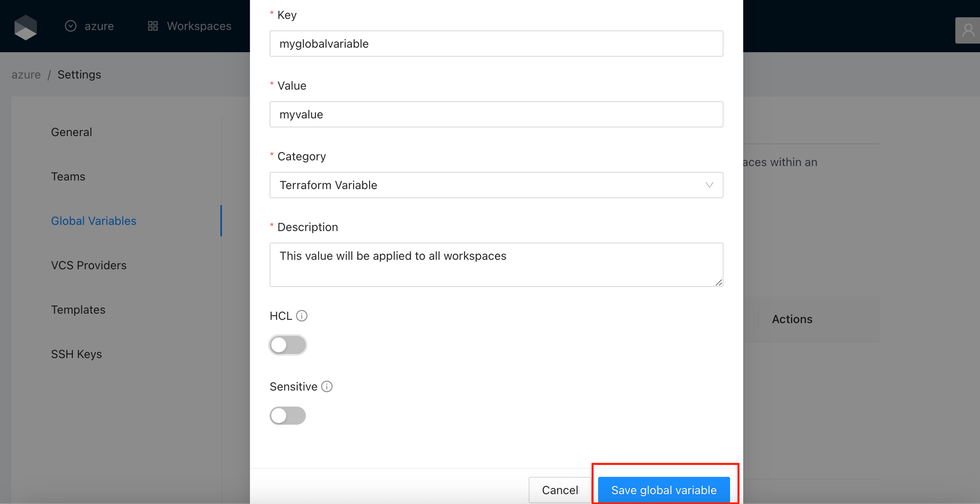Image resolution: width=980 pixels, height=504 pixels.
Task: Click the Description textarea resize handle
Action: 718,282
